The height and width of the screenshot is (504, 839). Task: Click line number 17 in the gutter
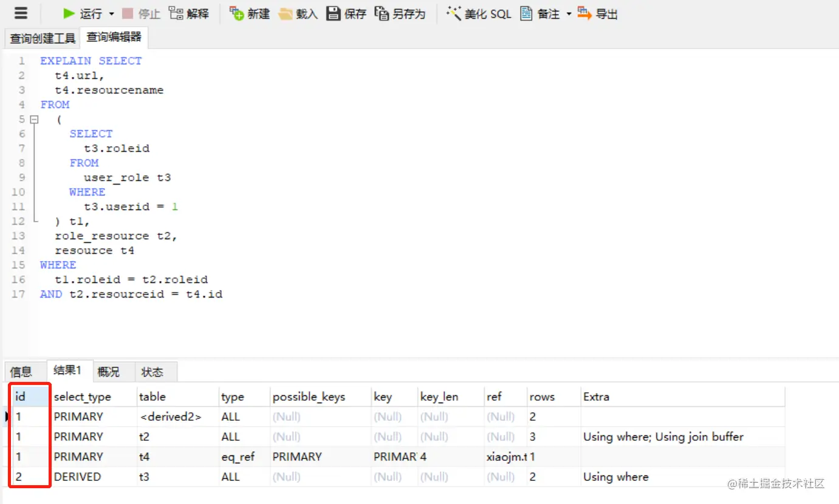[x=19, y=294]
